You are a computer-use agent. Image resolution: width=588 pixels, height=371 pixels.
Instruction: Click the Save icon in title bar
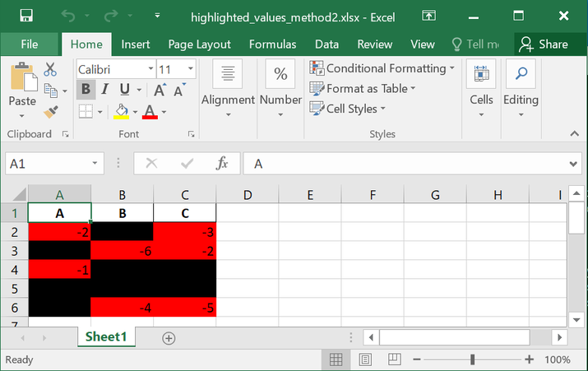coord(26,16)
